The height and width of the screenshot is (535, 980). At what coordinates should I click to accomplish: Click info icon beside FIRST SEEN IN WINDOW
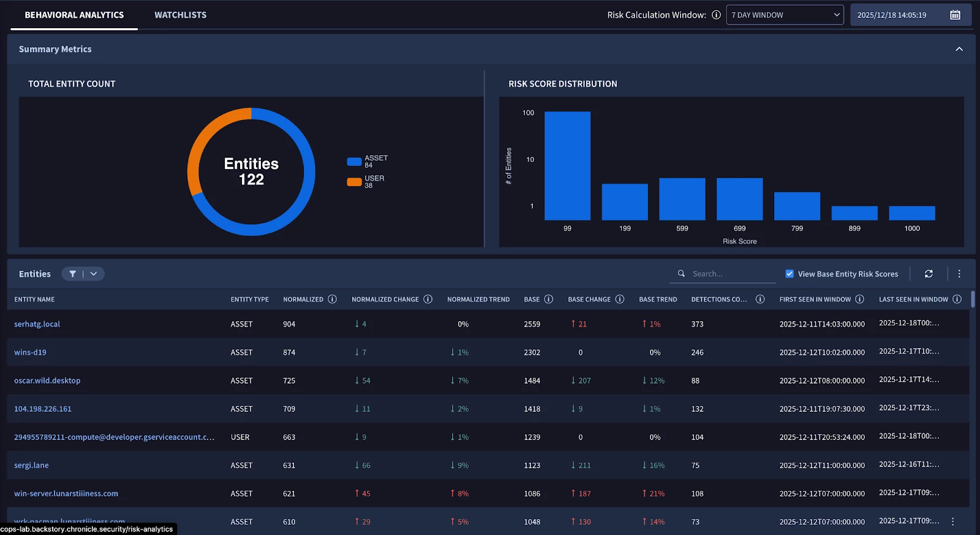pos(859,299)
